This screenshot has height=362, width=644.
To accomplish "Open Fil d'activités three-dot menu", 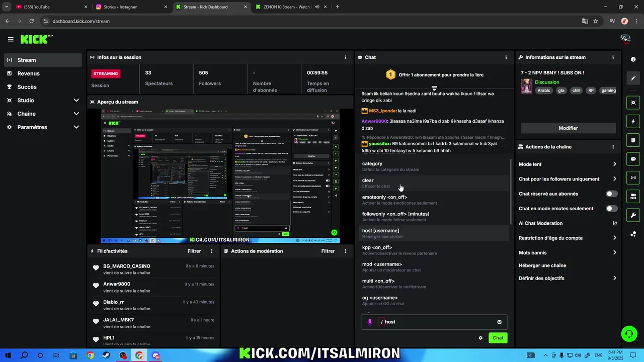I will [x=211, y=251].
